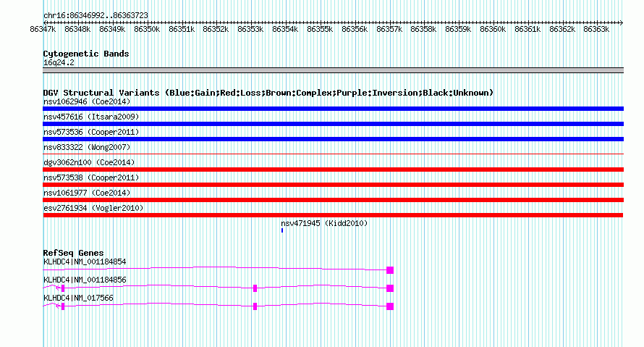Click the middle exon of KLHDC4 NM_001184856
This screenshot has width=644, height=347.
255,288
